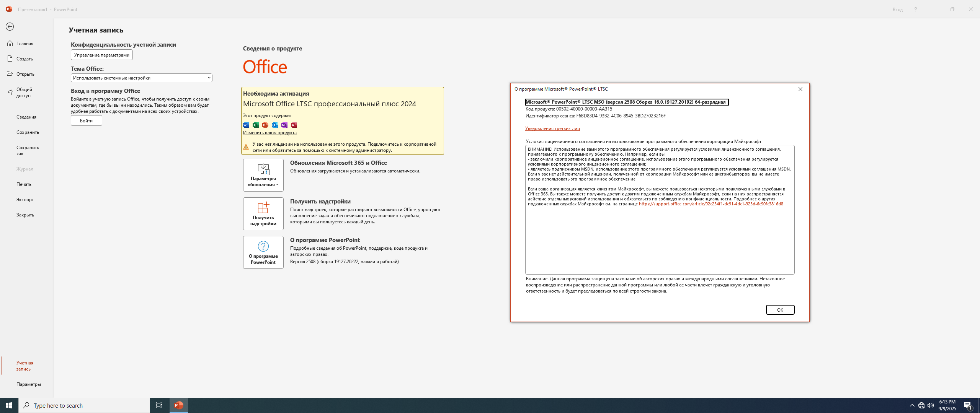Click OK in the About dialog
Viewport: 980px width, 413px height.
coord(780,310)
